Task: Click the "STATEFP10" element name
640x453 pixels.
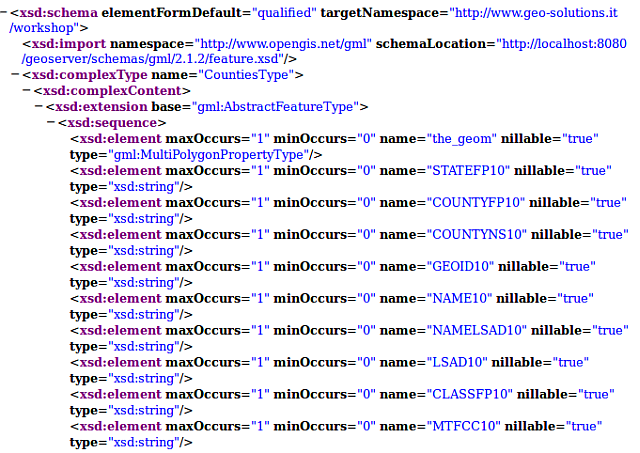Action: [x=468, y=171]
